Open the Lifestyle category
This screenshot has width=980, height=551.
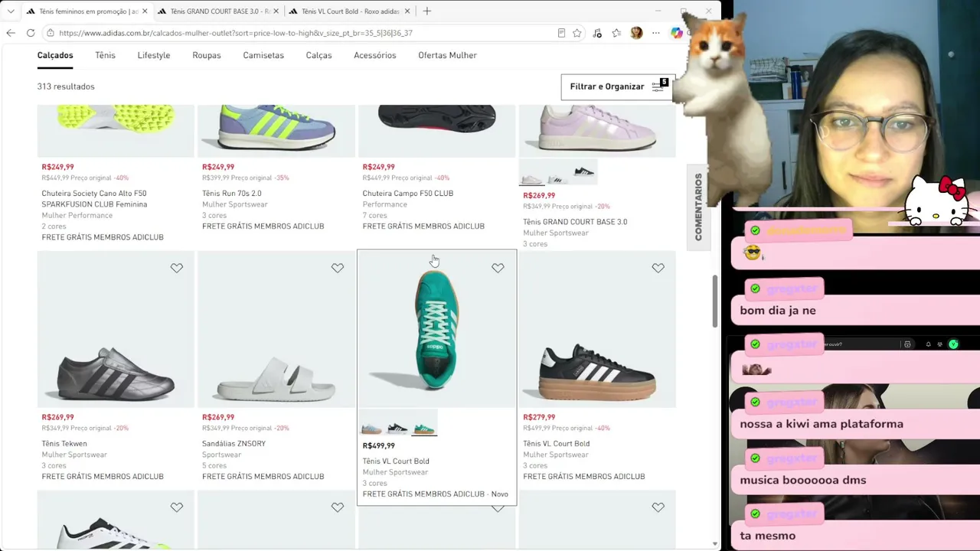pos(154,55)
